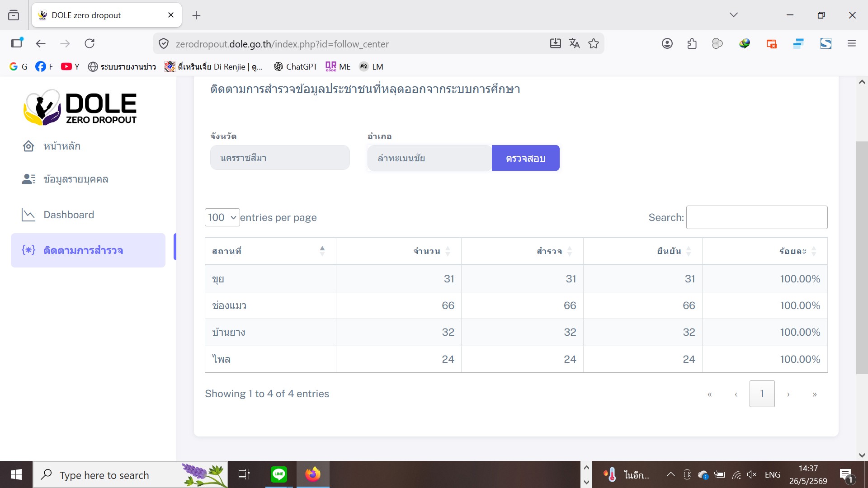868x488 pixels.
Task: Click the Search input field above the table
Action: [x=757, y=217]
